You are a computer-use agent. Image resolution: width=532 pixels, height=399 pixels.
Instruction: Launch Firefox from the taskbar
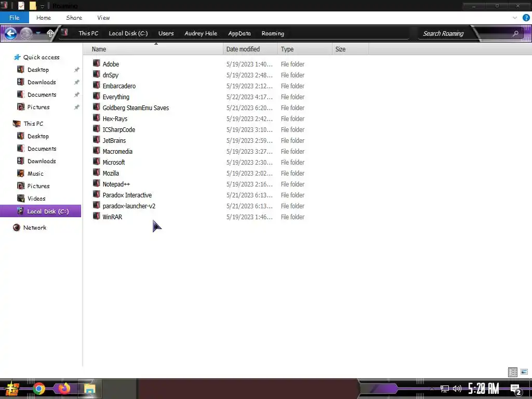64,389
